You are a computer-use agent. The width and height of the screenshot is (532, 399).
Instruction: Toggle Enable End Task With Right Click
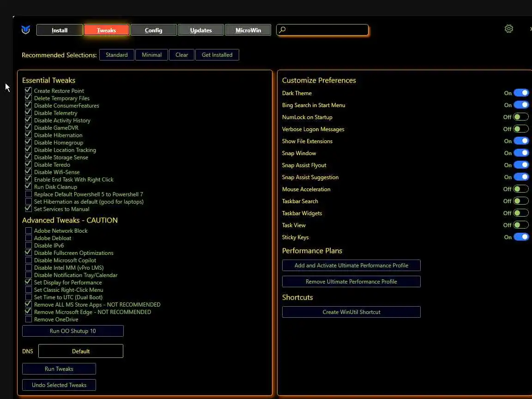(29, 180)
